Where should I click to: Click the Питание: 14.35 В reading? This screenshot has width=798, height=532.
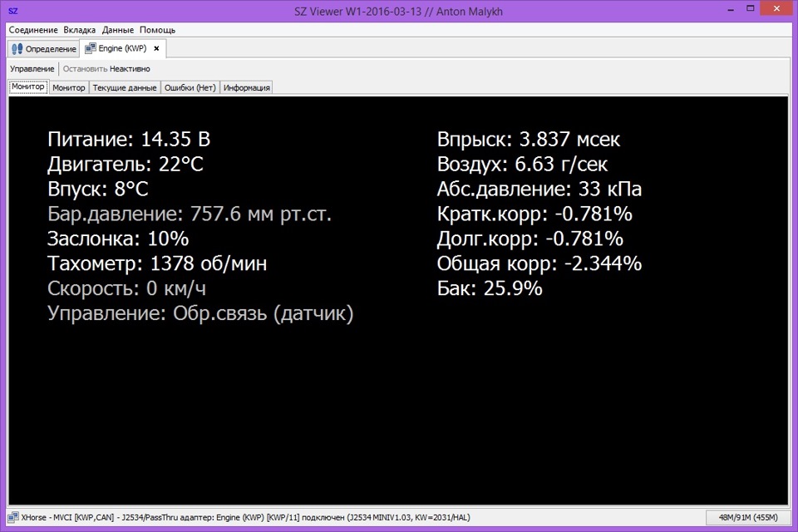coord(129,139)
